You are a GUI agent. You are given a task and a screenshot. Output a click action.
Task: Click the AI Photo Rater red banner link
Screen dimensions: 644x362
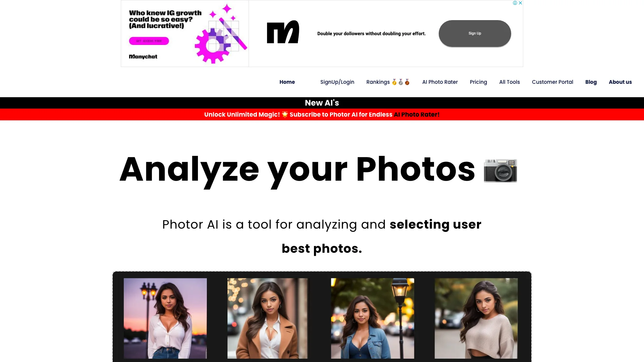coord(416,115)
